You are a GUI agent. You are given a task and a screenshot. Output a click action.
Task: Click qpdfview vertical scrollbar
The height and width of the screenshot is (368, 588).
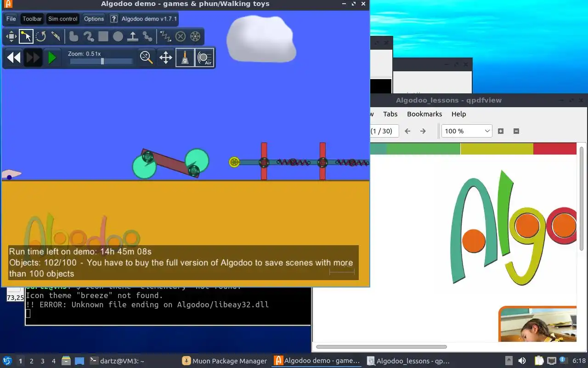tap(582, 199)
